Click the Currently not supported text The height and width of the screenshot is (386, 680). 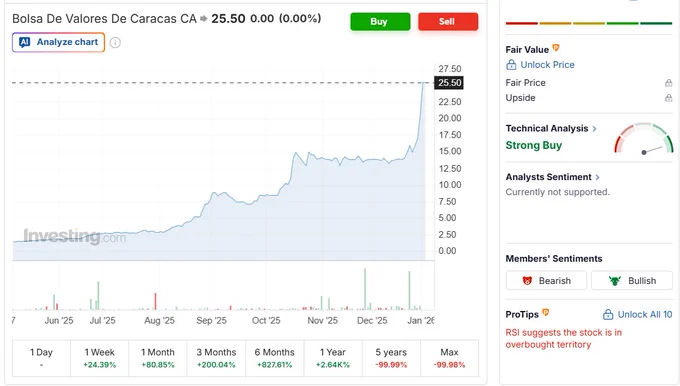pos(558,192)
